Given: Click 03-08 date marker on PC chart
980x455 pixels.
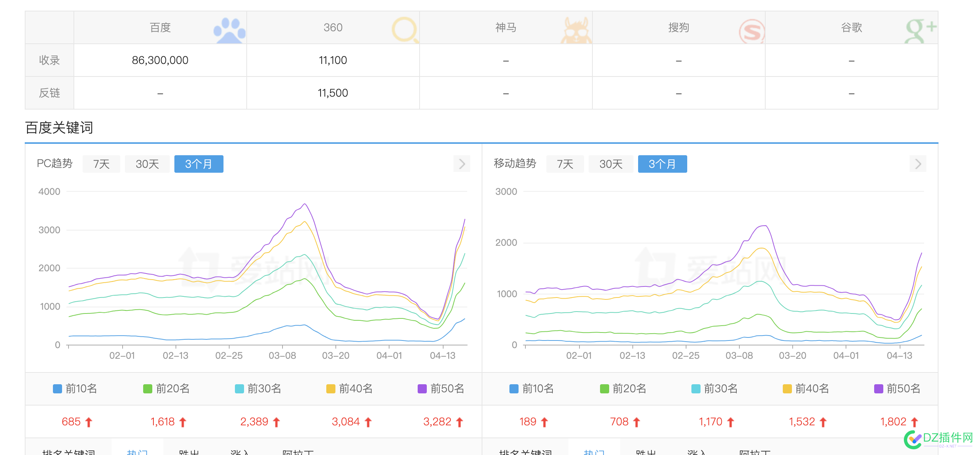Looking at the screenshot, I should (282, 356).
